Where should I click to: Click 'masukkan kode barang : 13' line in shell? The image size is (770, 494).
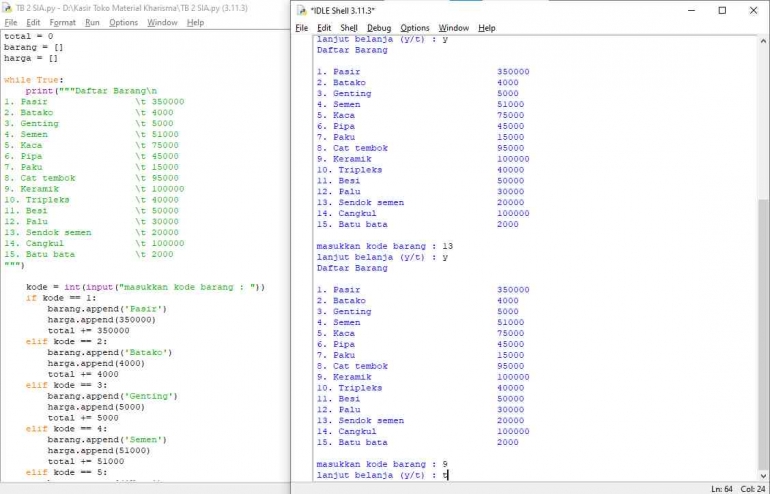coord(385,246)
